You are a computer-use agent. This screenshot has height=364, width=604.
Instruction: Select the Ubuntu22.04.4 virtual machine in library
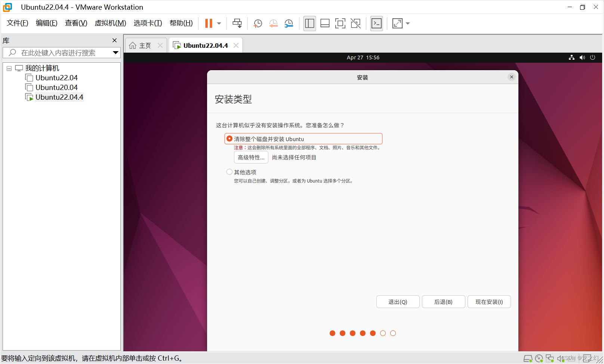pyautogui.click(x=59, y=97)
